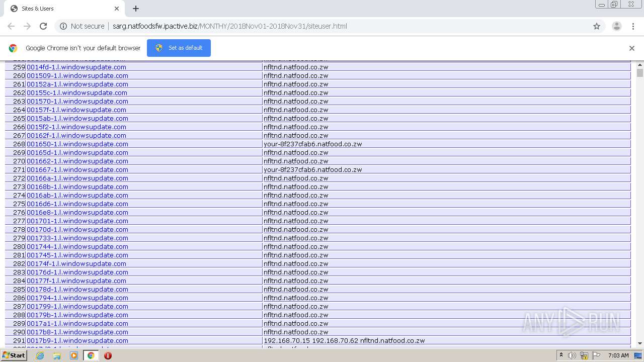Click the Set as default button
Viewport: 644px width, 362px height.
point(179,48)
